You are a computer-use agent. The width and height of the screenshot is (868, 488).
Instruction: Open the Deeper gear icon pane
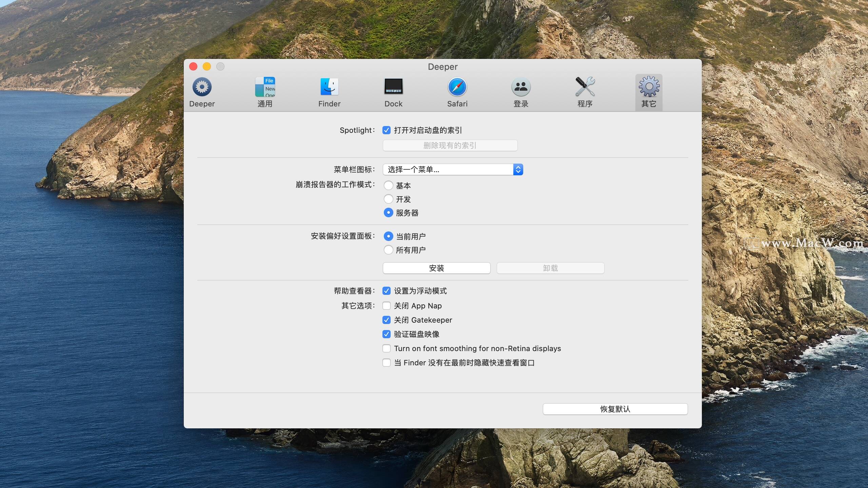click(x=202, y=87)
